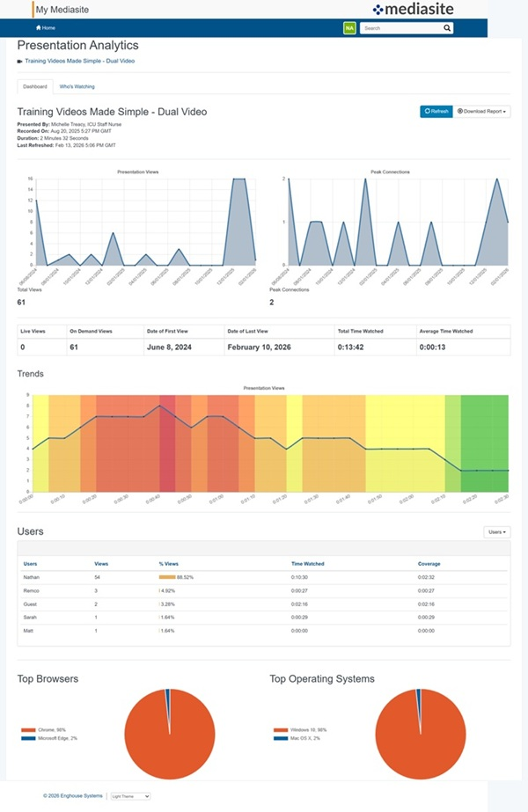
Task: Select the Dashboard tab
Action: click(34, 86)
